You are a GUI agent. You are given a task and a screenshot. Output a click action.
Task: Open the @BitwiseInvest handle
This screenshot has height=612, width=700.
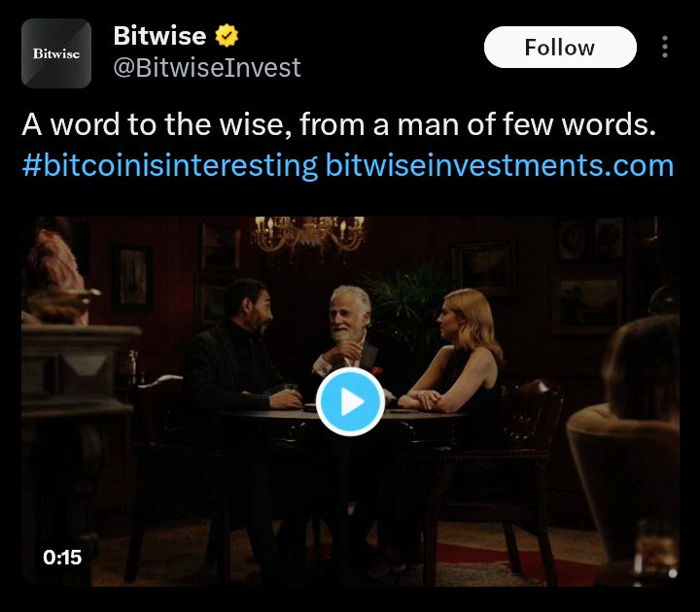207,68
